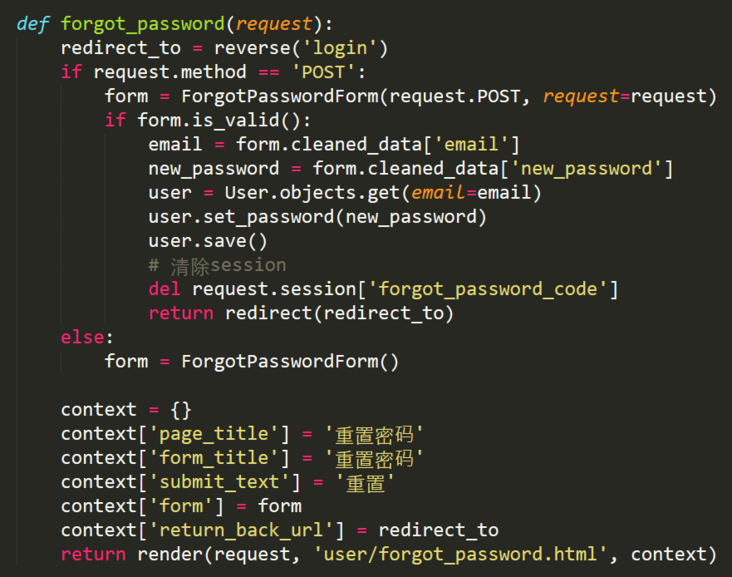Place cursor on the user.save() line
The image size is (732, 577).
click(x=208, y=241)
